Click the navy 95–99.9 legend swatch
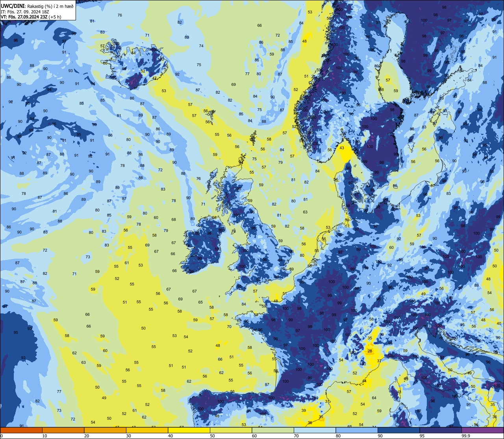The width and height of the screenshot is (504, 439). [x=441, y=430]
